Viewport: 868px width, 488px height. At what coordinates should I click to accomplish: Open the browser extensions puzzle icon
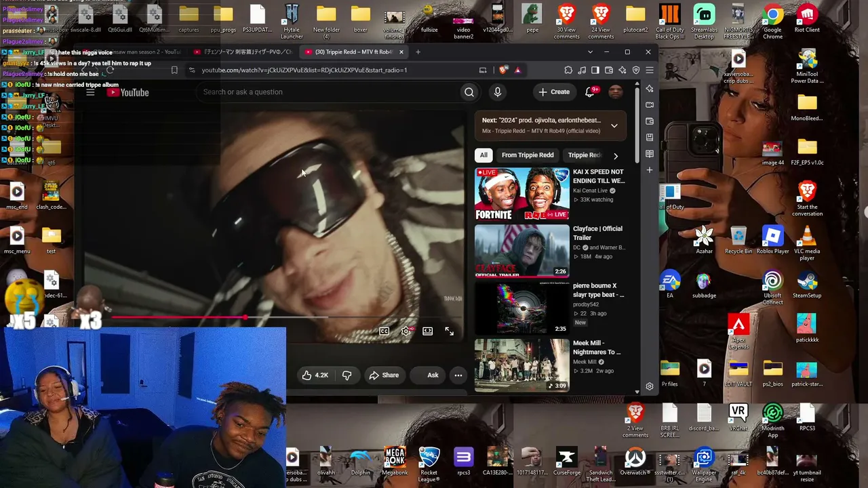568,70
